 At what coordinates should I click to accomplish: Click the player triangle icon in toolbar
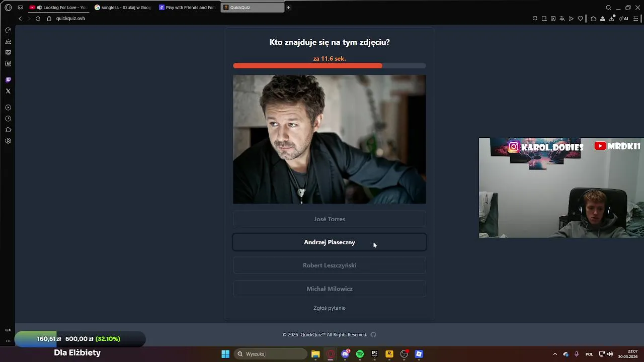click(x=571, y=19)
